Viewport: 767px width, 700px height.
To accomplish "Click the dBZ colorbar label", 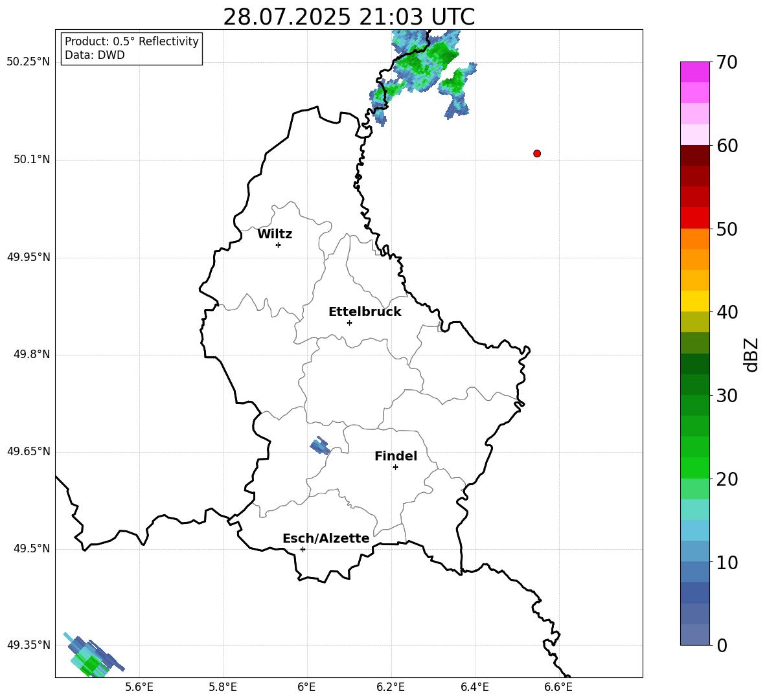I will [x=750, y=355].
